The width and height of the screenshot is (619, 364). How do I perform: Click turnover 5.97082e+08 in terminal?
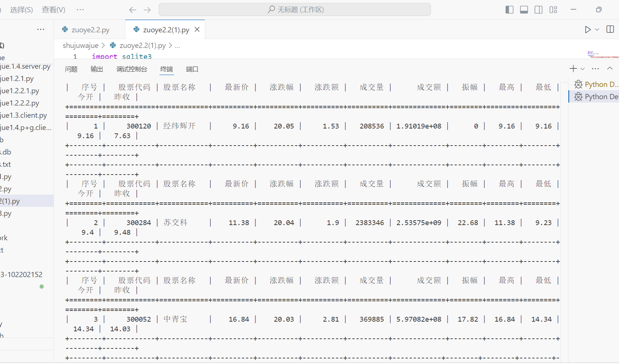419,319
